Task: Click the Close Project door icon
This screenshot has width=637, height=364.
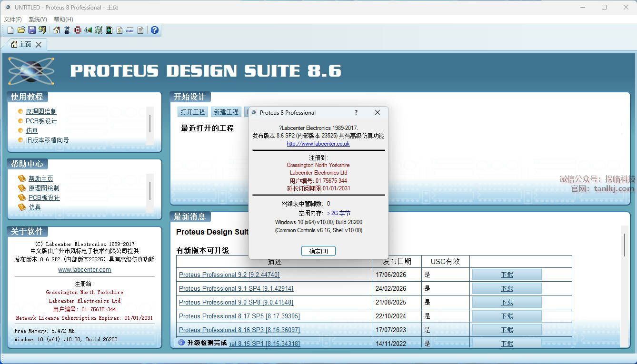Action: (x=43, y=30)
